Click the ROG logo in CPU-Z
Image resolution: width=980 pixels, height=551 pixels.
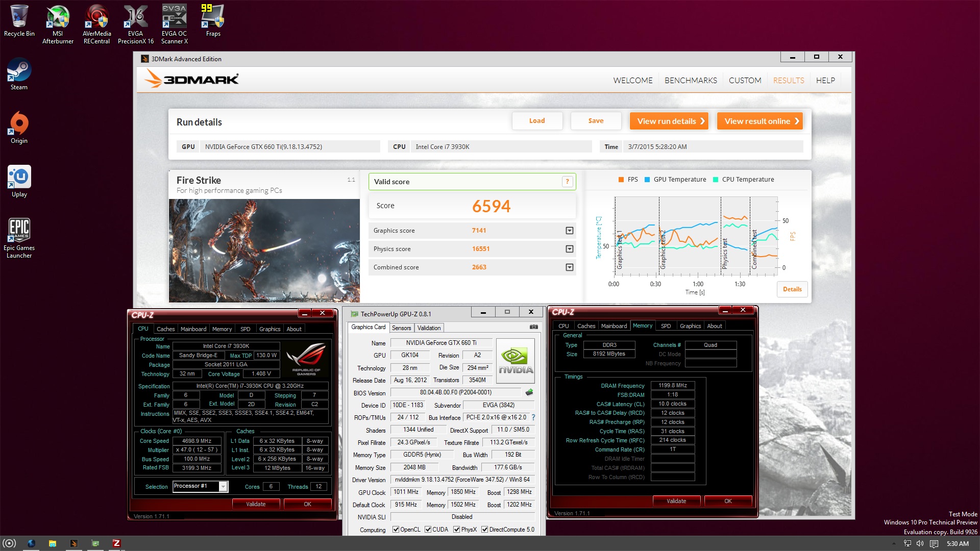point(306,359)
